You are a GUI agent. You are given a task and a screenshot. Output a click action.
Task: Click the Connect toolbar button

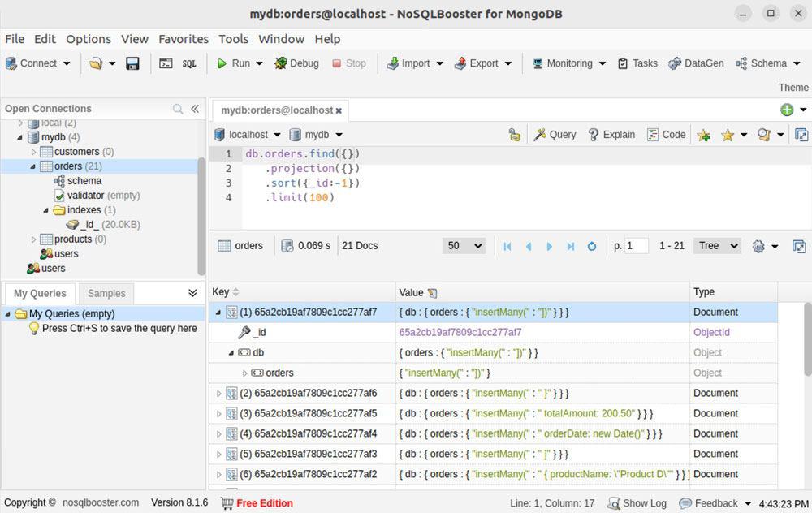click(31, 63)
